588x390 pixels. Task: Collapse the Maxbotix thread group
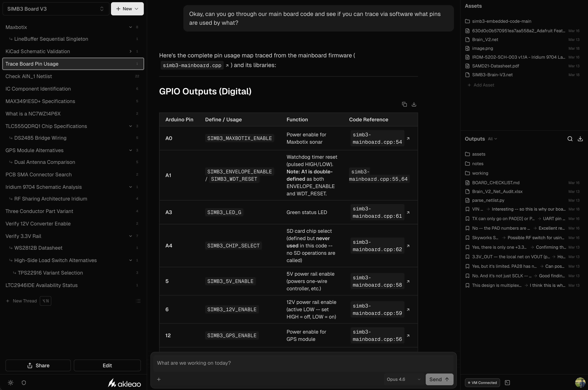[x=130, y=27]
